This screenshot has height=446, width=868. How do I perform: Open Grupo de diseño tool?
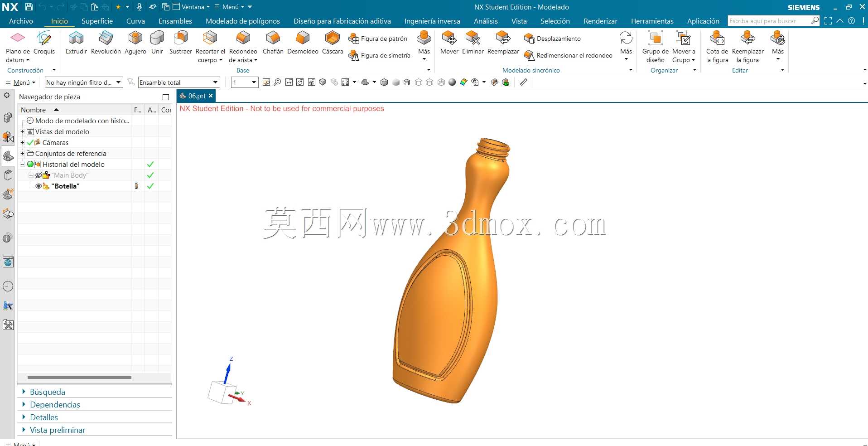tap(655, 47)
